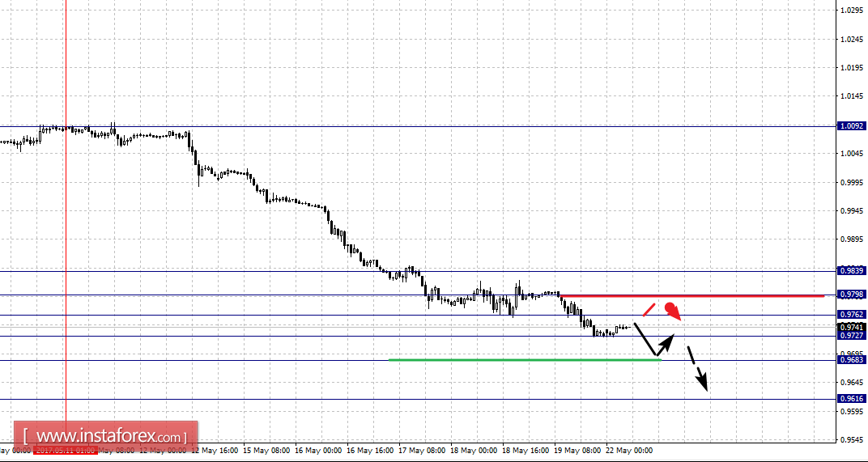868x462 pixels.
Task: Click the 0.9839 price level label
Action: click(x=851, y=270)
